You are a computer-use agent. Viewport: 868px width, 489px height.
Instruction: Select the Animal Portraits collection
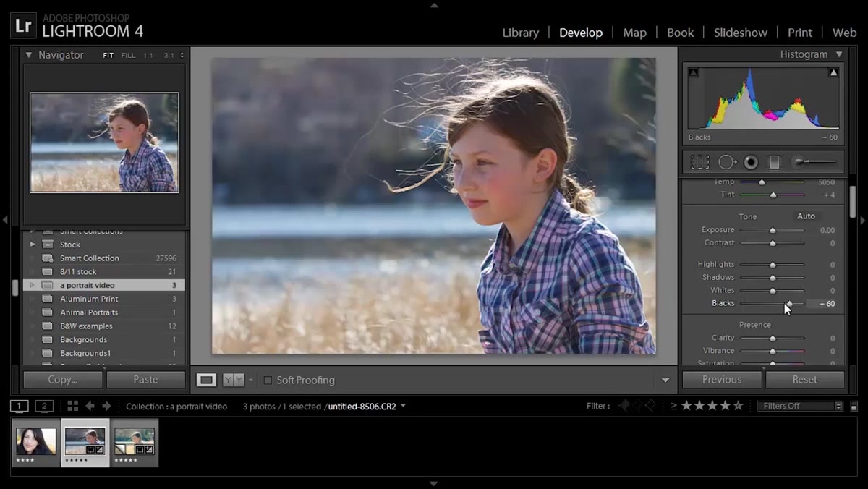click(x=104, y=312)
